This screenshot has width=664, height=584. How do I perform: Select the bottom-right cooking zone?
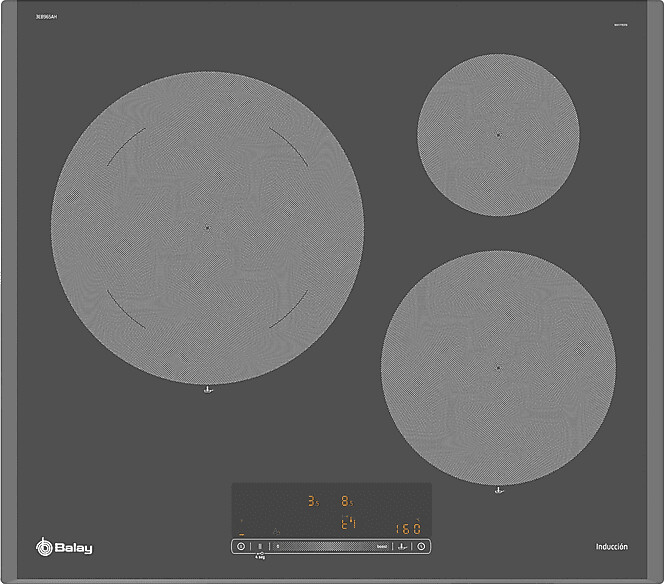pos(498,367)
